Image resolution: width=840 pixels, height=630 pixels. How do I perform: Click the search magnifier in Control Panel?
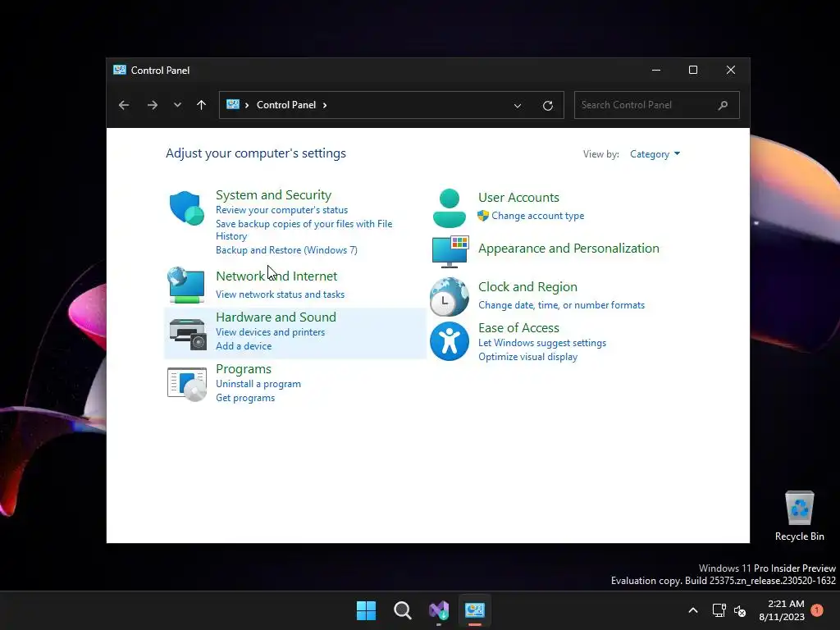723,105
